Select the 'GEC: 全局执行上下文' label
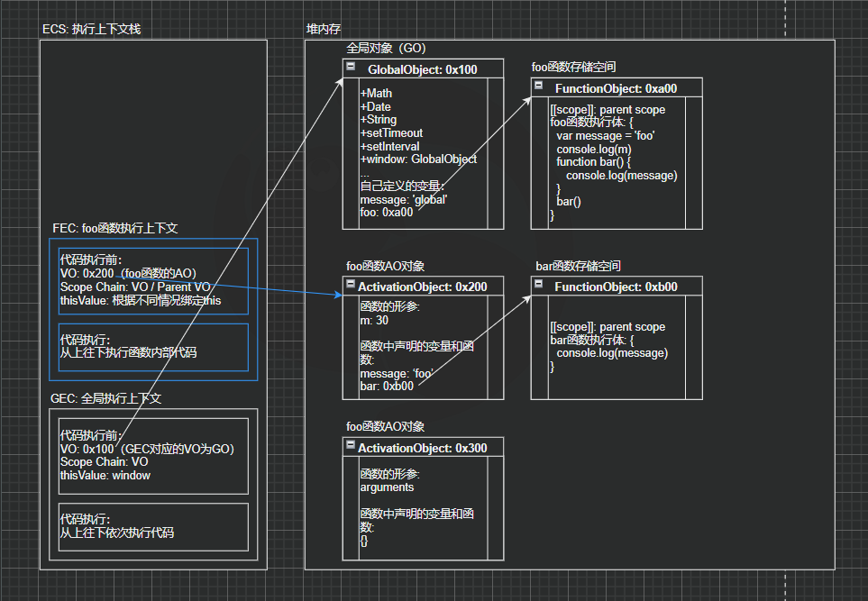This screenshot has height=601, width=868. pos(105,398)
